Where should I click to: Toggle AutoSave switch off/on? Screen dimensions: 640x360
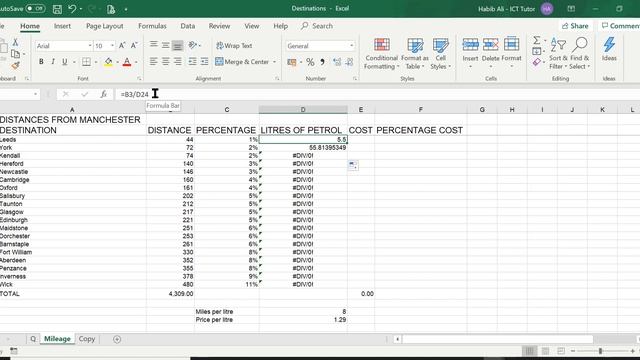pos(35,8)
